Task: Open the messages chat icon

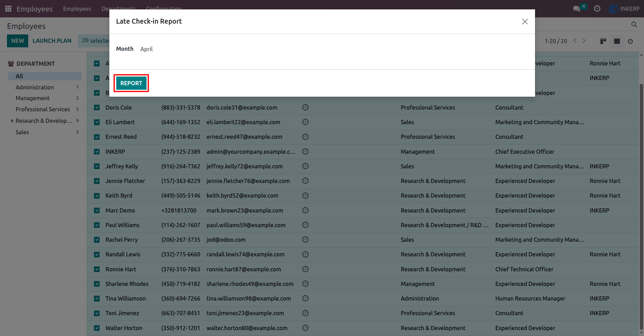Action: [577, 9]
